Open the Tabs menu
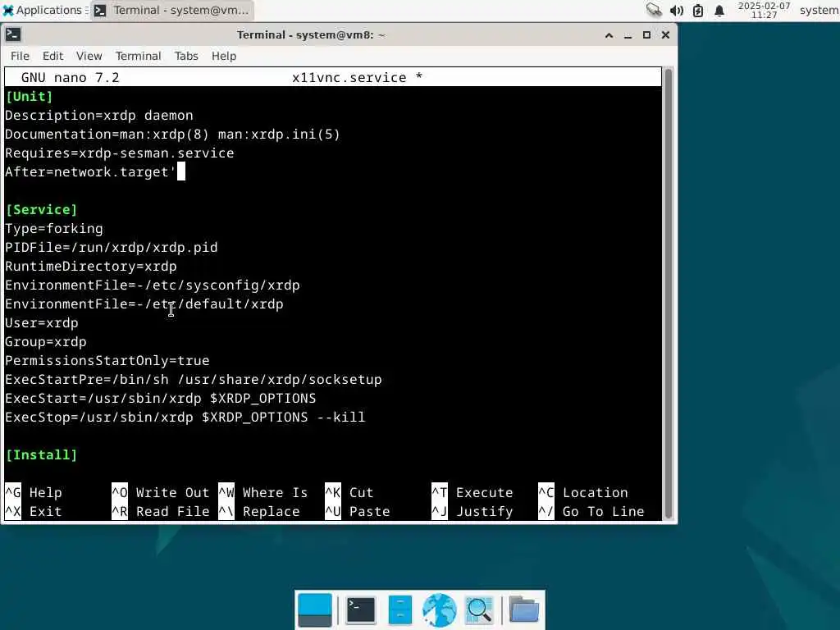Viewport: 840px width, 630px height. (x=186, y=56)
